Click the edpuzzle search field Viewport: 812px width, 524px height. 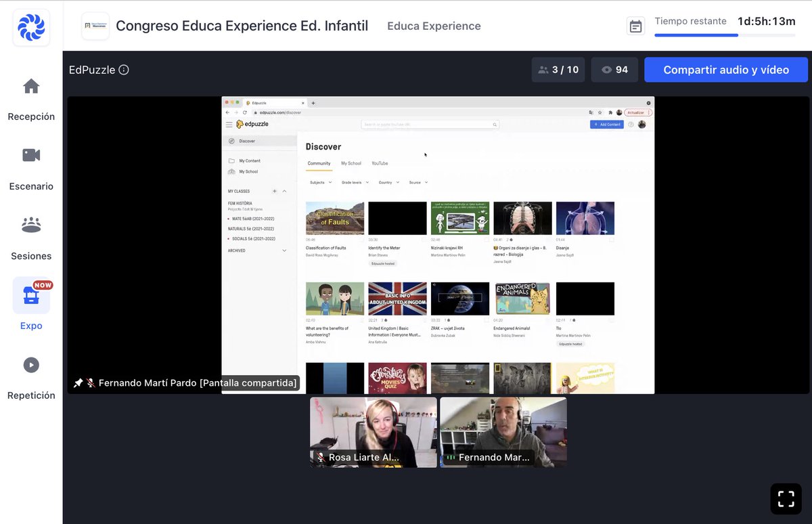click(430, 125)
